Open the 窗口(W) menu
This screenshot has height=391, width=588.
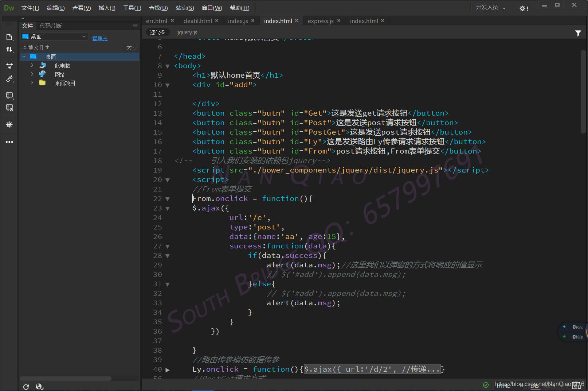pyautogui.click(x=212, y=8)
